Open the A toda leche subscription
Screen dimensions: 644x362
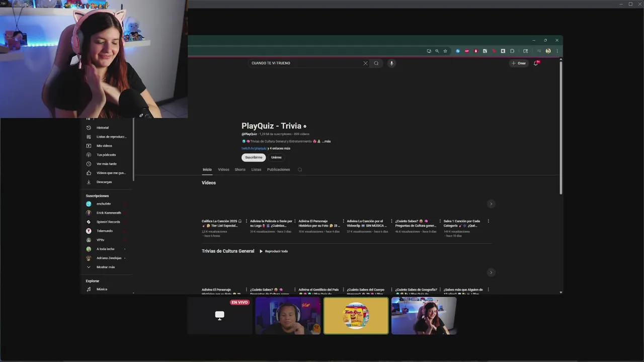[107, 249]
